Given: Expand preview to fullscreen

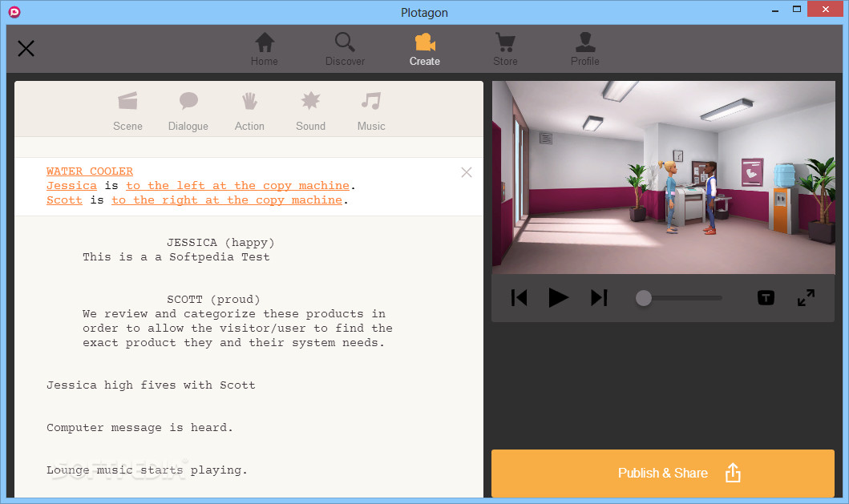Looking at the screenshot, I should click(x=807, y=298).
